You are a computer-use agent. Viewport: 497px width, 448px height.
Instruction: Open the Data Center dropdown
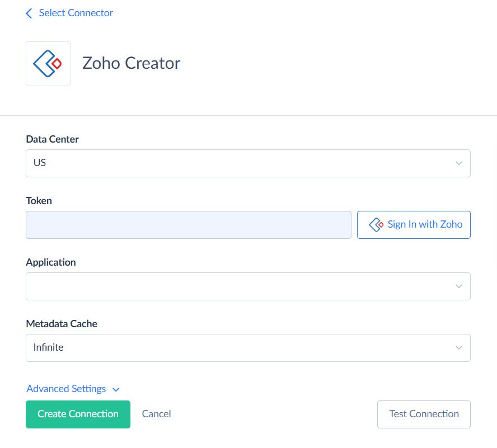[248, 163]
